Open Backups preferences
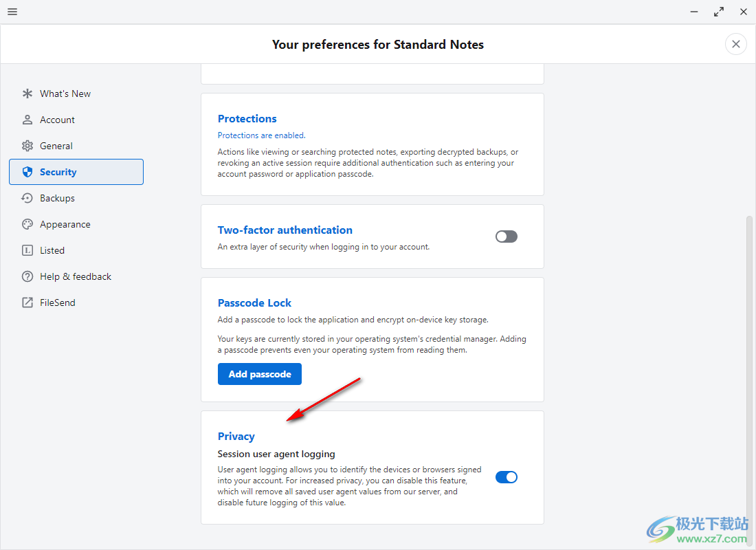The image size is (756, 550). click(x=76, y=198)
